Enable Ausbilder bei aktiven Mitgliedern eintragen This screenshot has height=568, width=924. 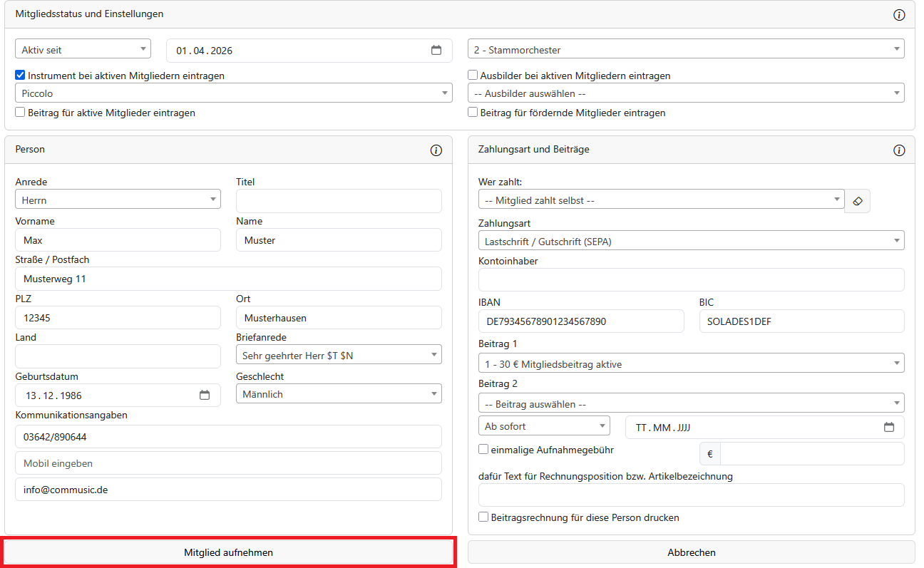pyautogui.click(x=473, y=76)
